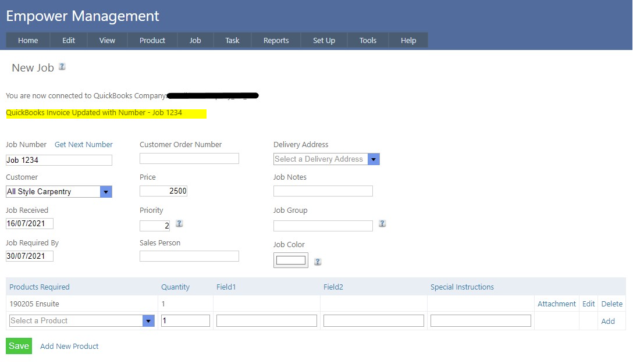Click the Get Next Number link

click(84, 145)
